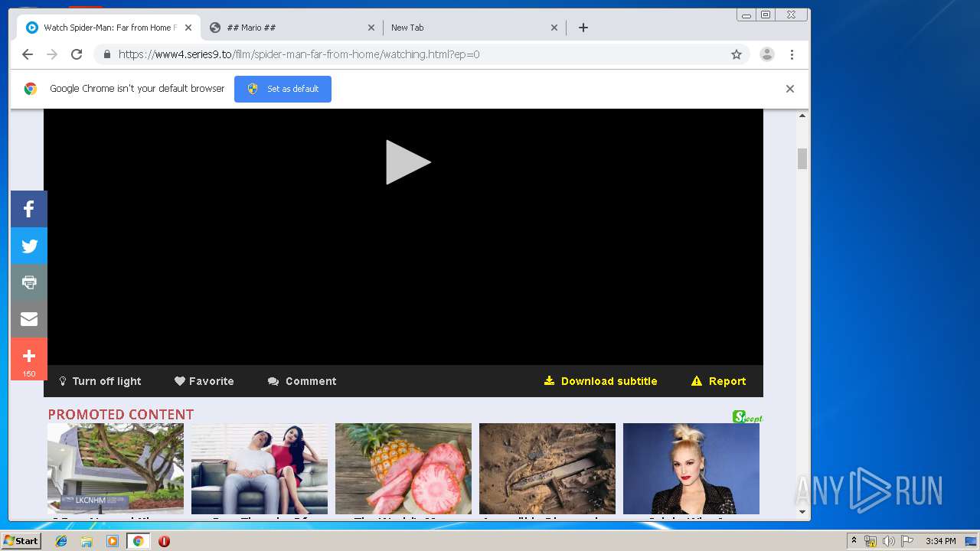The width and height of the screenshot is (980, 551).
Task: Report a problem with the video
Action: (x=719, y=381)
